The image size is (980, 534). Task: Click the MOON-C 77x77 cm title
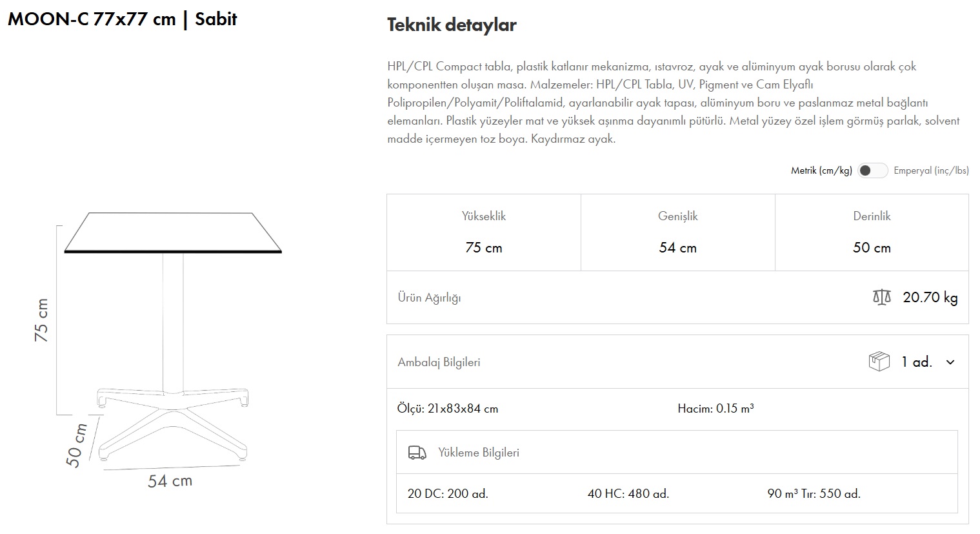click(123, 19)
